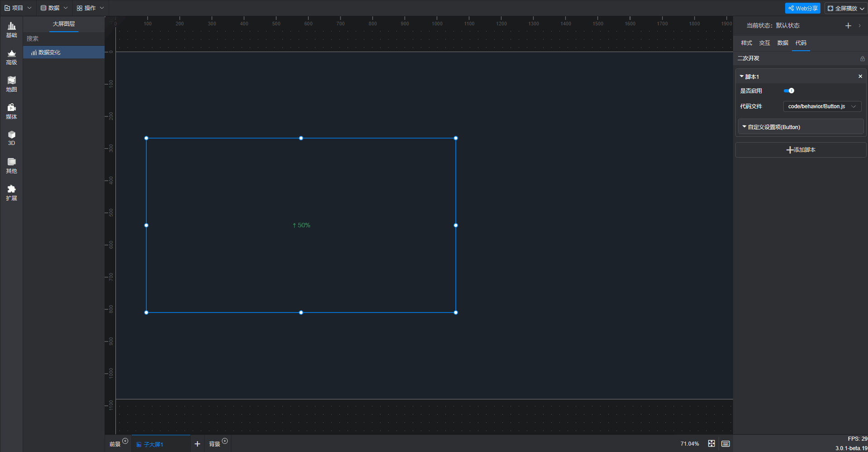Screen dimensions: 868x452
Task: Open the 媒体 media components panel
Action: point(11,111)
